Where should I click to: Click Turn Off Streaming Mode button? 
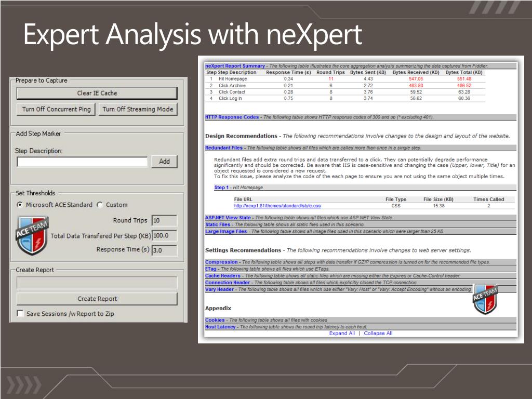point(138,109)
